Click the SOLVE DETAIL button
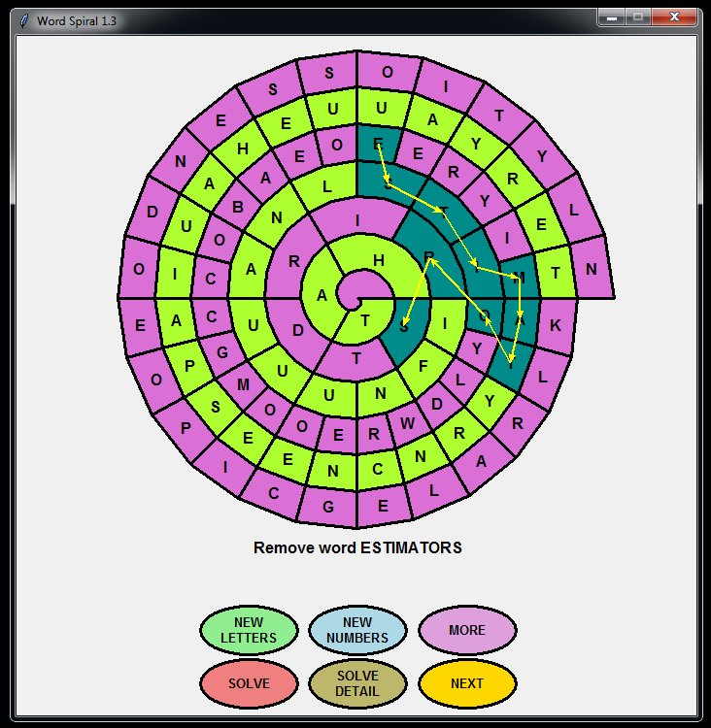Viewport: 711px width, 728px height. (x=357, y=683)
